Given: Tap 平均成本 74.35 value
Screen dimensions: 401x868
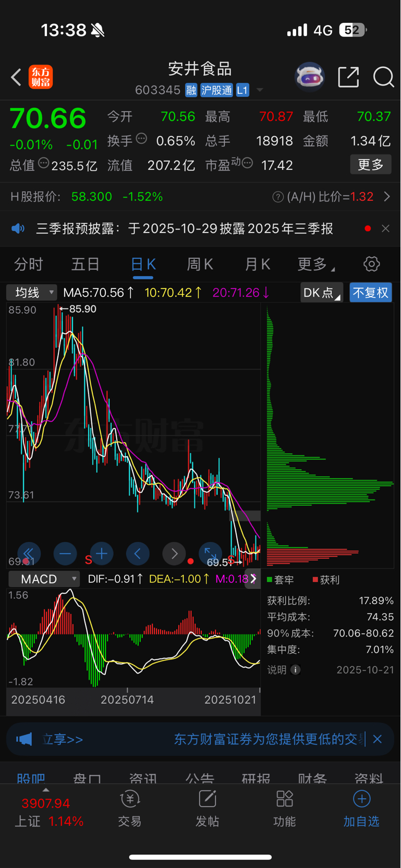Looking at the screenshot, I should pyautogui.click(x=380, y=617).
